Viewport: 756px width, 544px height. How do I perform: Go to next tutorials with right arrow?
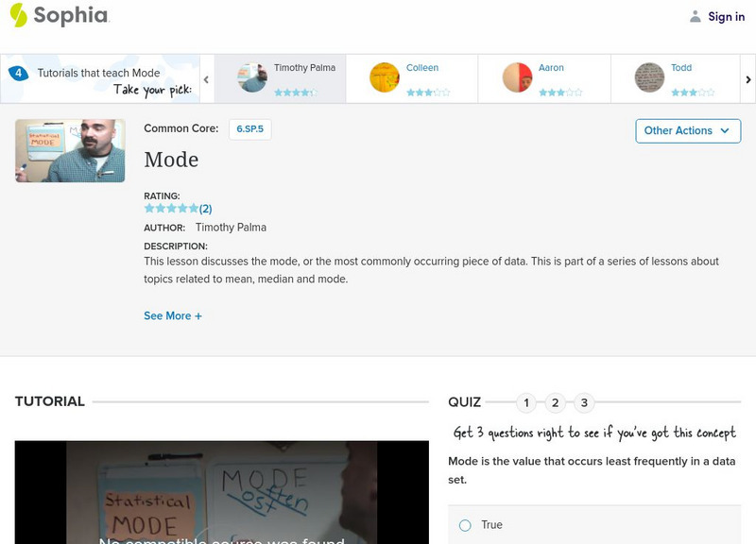pos(747,79)
